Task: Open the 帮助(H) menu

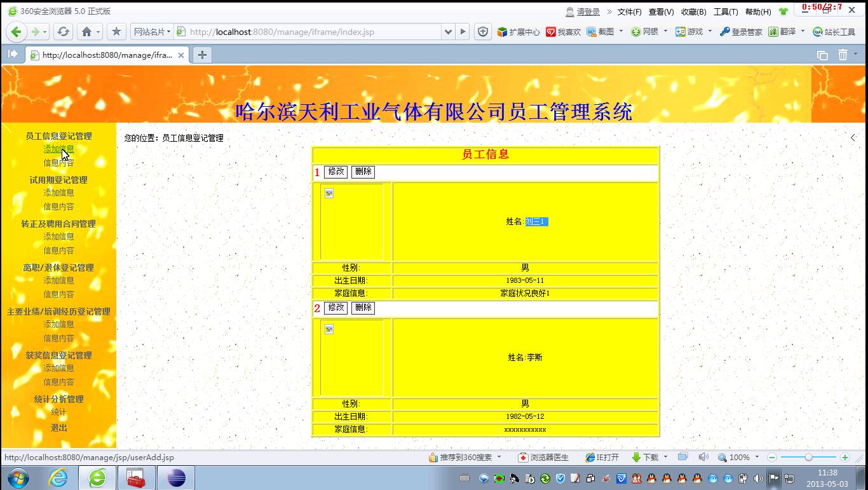Action: [x=758, y=12]
